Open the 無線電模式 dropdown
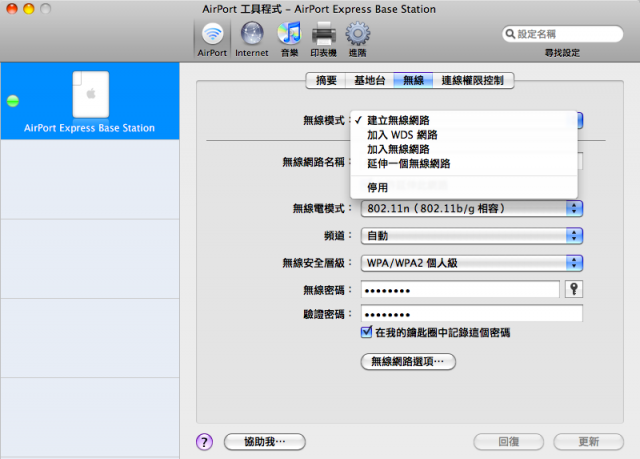 (x=471, y=208)
